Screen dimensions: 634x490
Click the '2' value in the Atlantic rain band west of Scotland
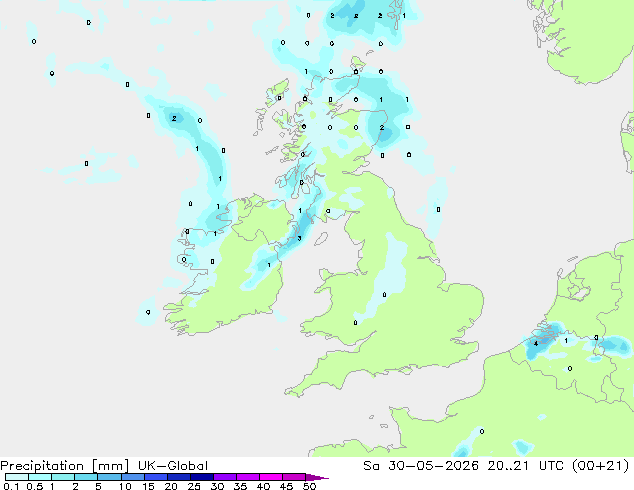[x=174, y=118]
